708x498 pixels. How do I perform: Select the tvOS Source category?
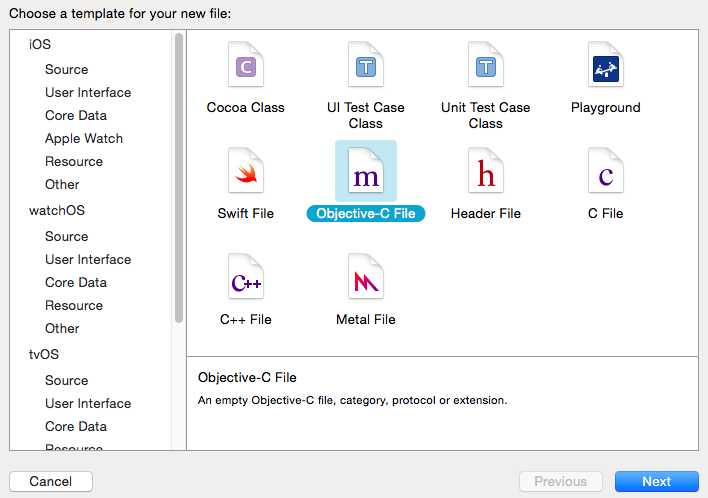66,380
